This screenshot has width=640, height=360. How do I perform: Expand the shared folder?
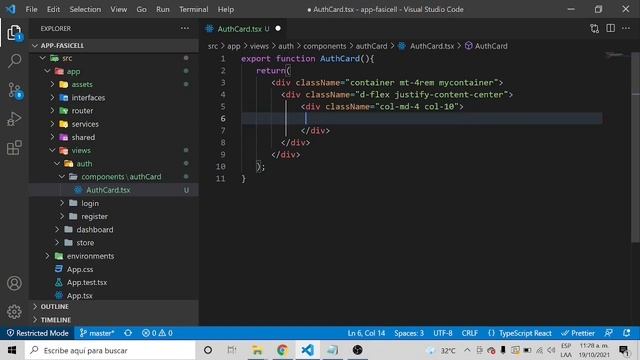(53, 137)
